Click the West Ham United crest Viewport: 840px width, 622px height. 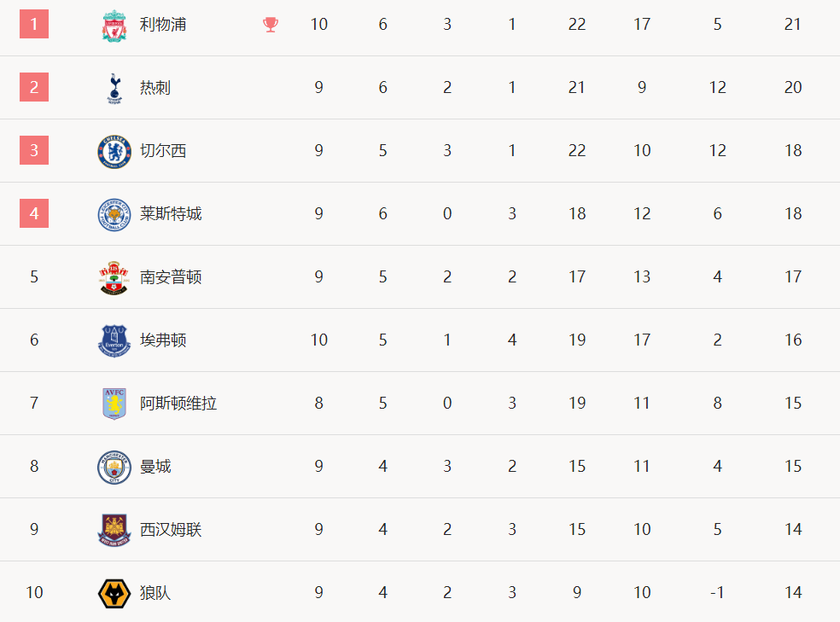(x=114, y=531)
